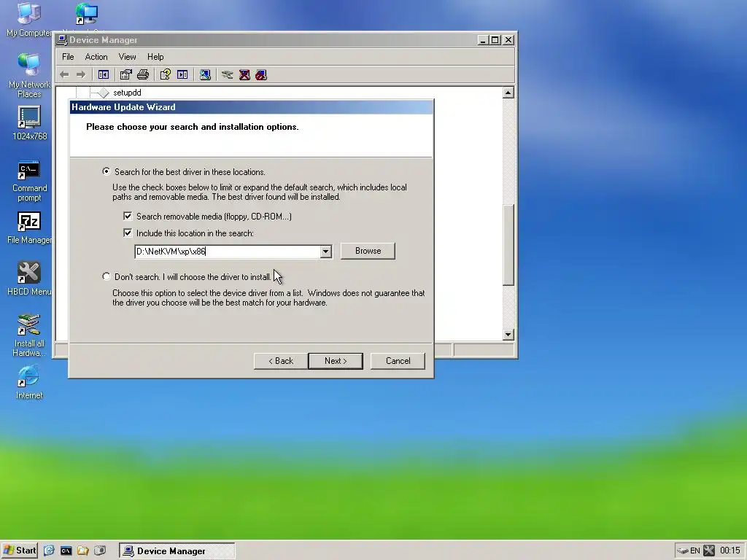Click in the driver location path field
The image size is (747, 560).
click(228, 252)
